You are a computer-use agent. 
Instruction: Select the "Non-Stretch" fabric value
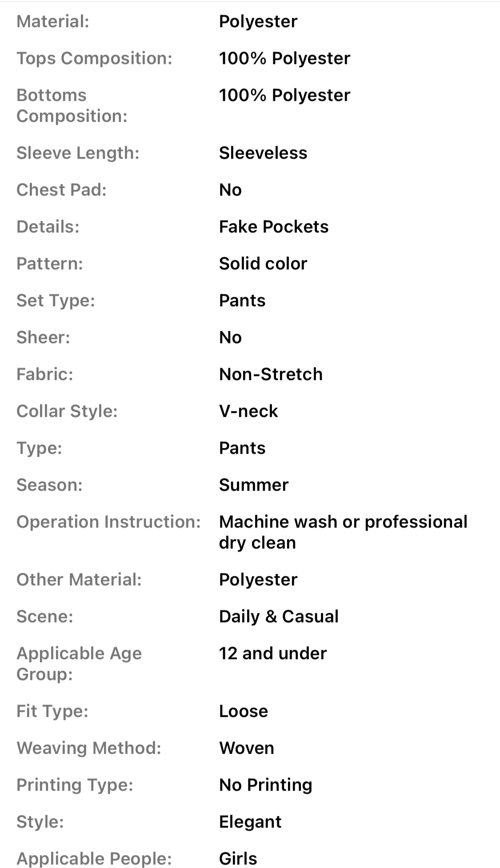(x=270, y=374)
